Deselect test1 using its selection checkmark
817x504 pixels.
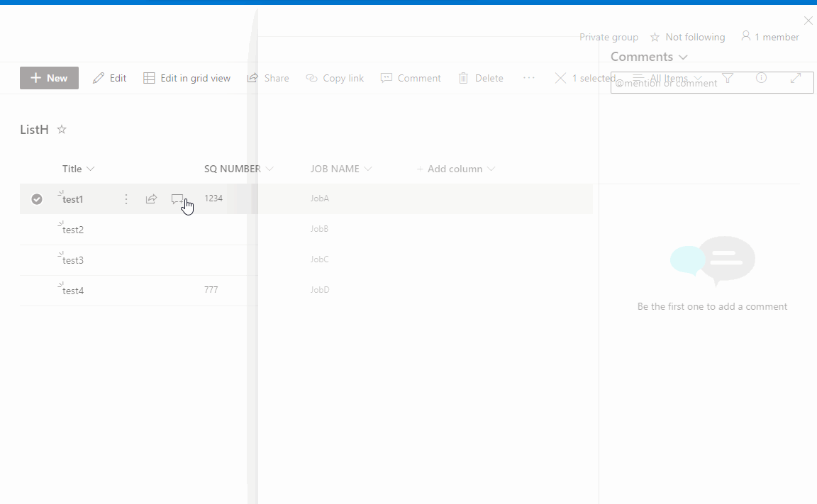(37, 199)
